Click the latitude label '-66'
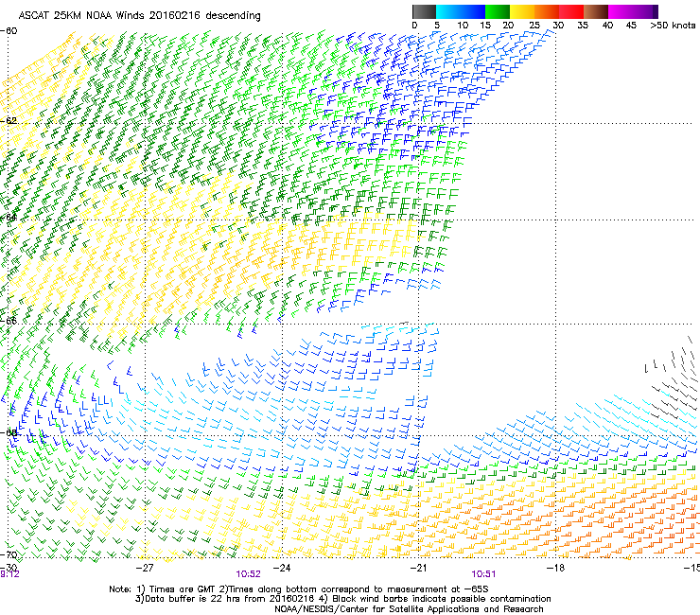The width and height of the screenshot is (700, 615). [x=9, y=321]
